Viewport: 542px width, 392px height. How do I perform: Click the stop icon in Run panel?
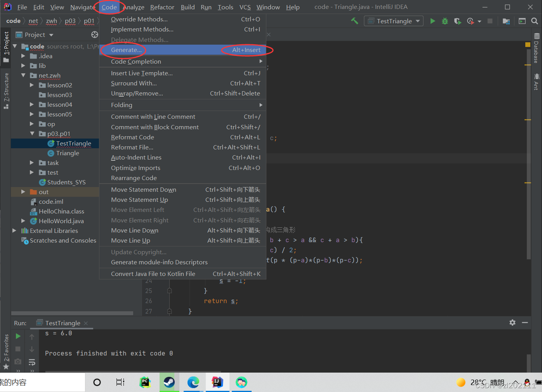pos(18,349)
